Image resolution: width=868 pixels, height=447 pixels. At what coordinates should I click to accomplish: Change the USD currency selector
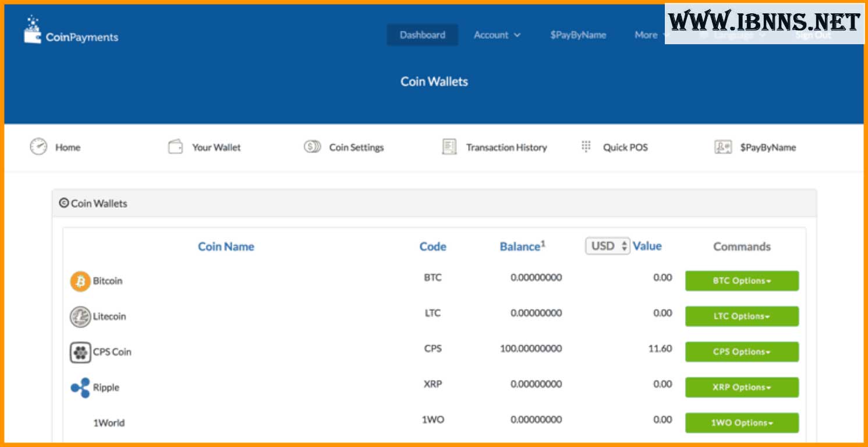(x=607, y=246)
